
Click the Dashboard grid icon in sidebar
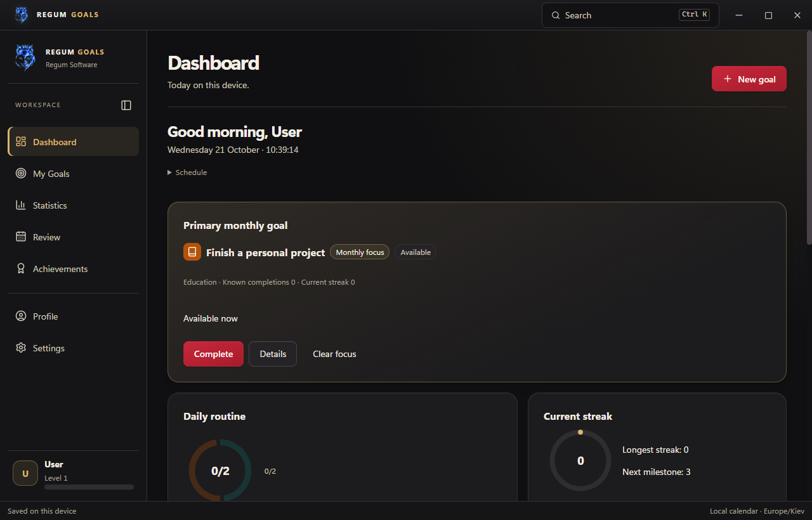tap(21, 141)
